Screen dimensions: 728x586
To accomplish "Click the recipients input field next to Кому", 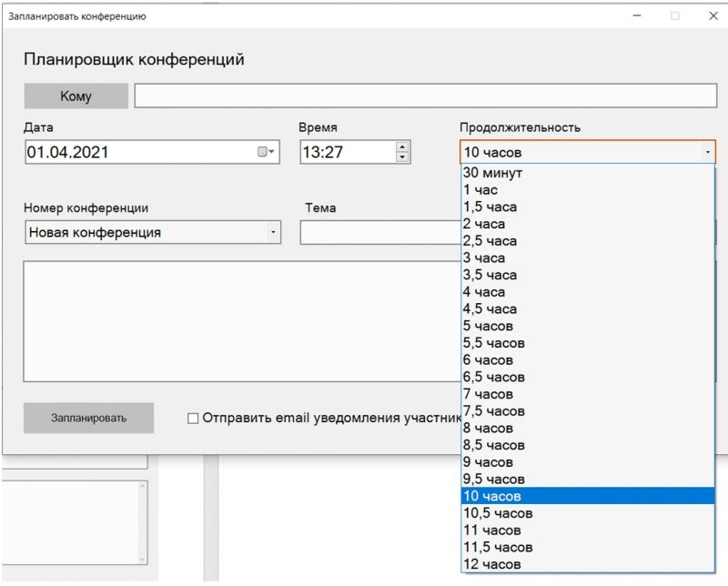I will tap(426, 96).
